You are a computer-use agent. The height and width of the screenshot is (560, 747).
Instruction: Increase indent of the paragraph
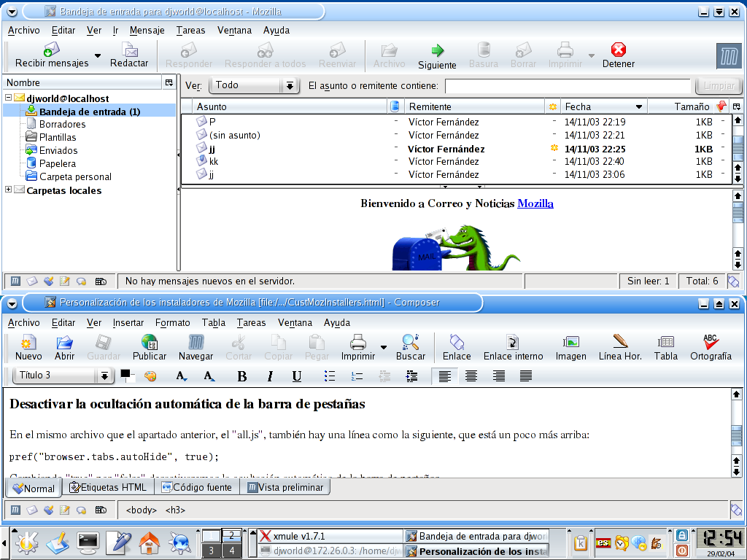pos(411,376)
